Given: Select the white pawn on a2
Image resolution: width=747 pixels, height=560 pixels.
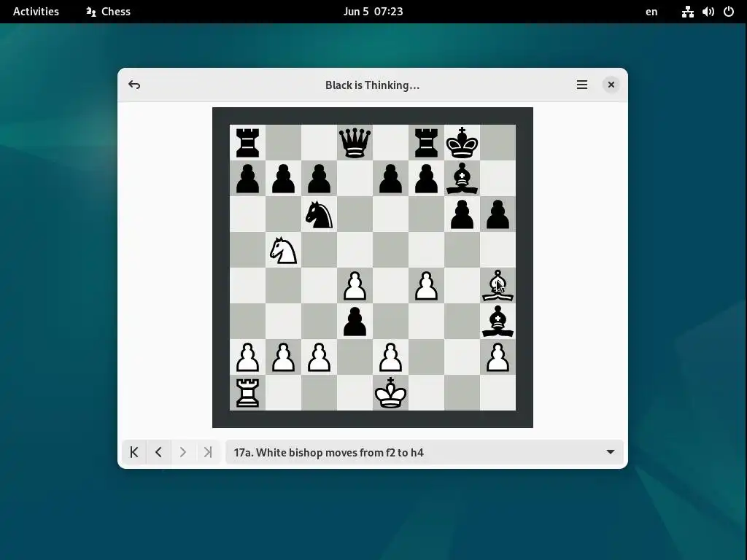Looking at the screenshot, I should click(248, 357).
